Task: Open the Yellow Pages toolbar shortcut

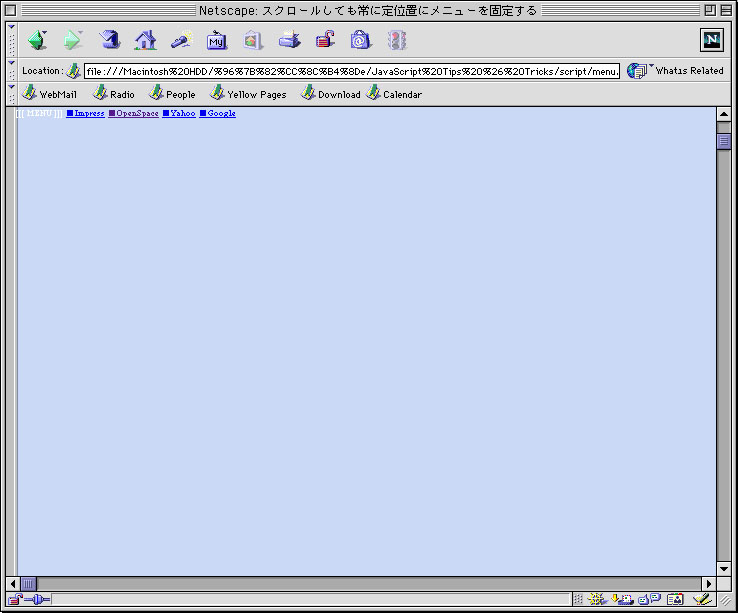Action: (248, 93)
